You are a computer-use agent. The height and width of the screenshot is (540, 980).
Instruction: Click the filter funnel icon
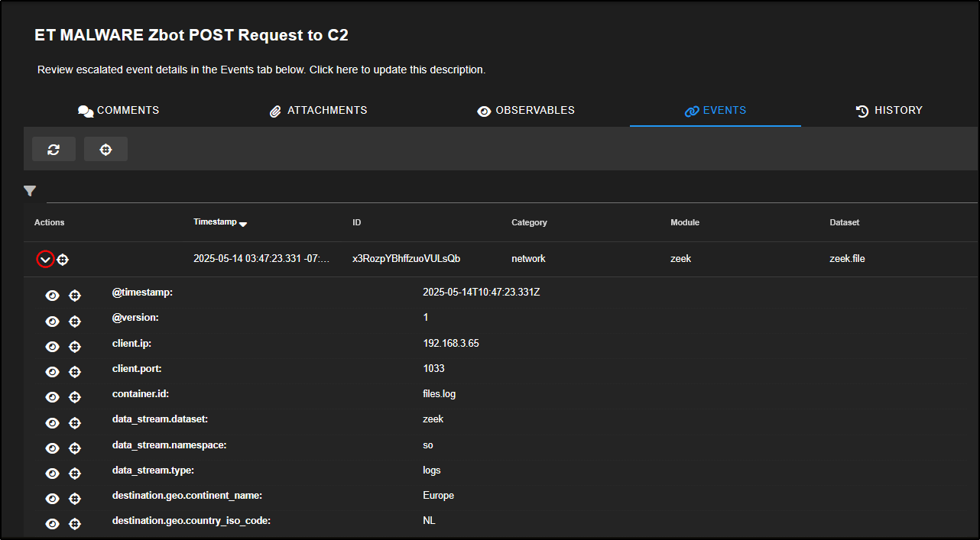(30, 192)
